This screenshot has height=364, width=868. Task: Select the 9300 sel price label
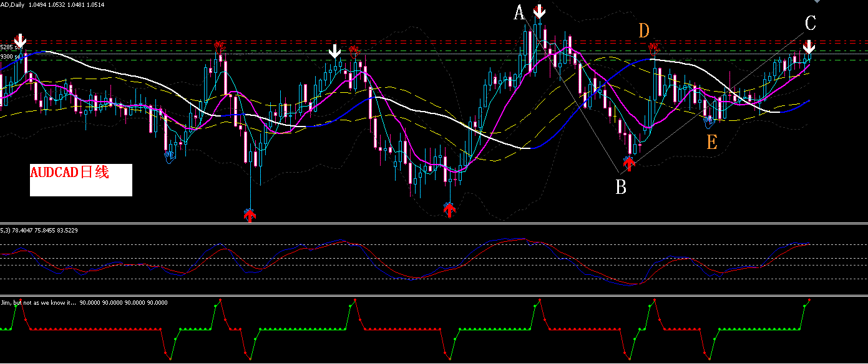tap(11, 56)
